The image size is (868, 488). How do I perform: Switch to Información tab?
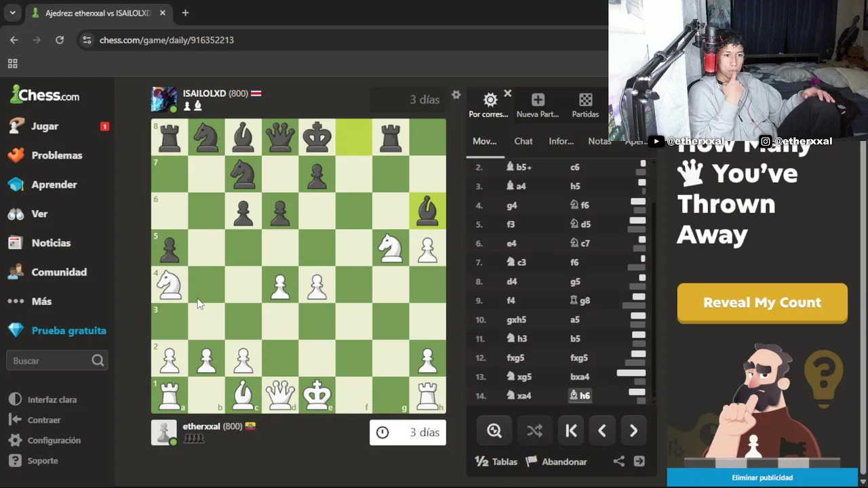(561, 141)
